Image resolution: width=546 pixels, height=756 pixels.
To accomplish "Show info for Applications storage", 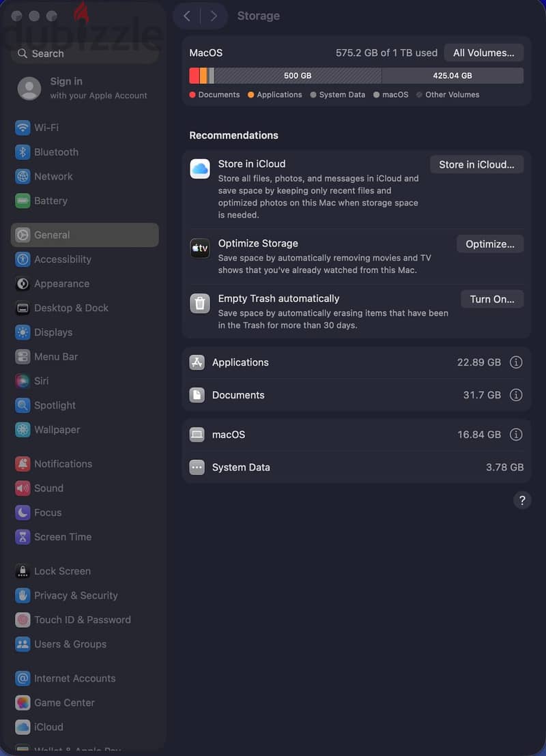I will [x=516, y=362].
